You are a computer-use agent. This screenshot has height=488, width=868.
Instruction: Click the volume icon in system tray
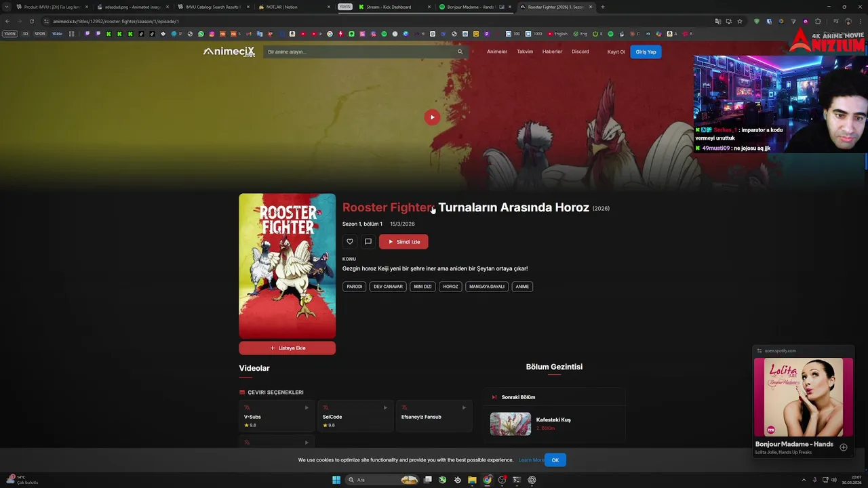tap(833, 480)
